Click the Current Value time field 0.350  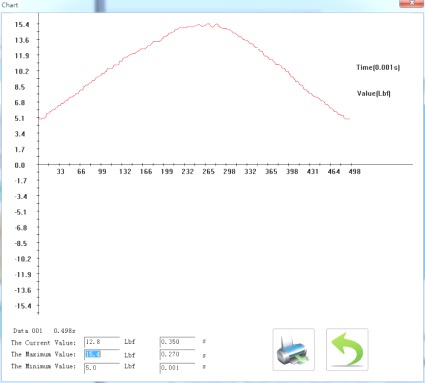click(177, 342)
